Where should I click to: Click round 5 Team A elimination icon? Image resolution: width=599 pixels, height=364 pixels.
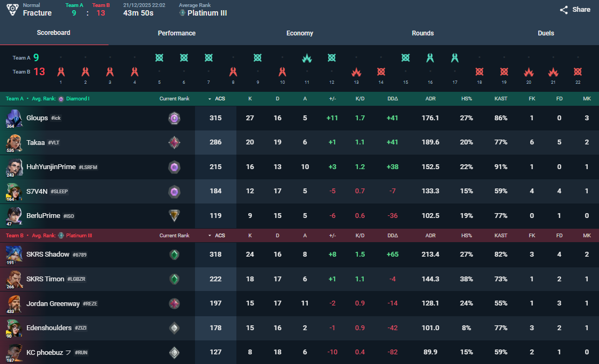point(159,58)
